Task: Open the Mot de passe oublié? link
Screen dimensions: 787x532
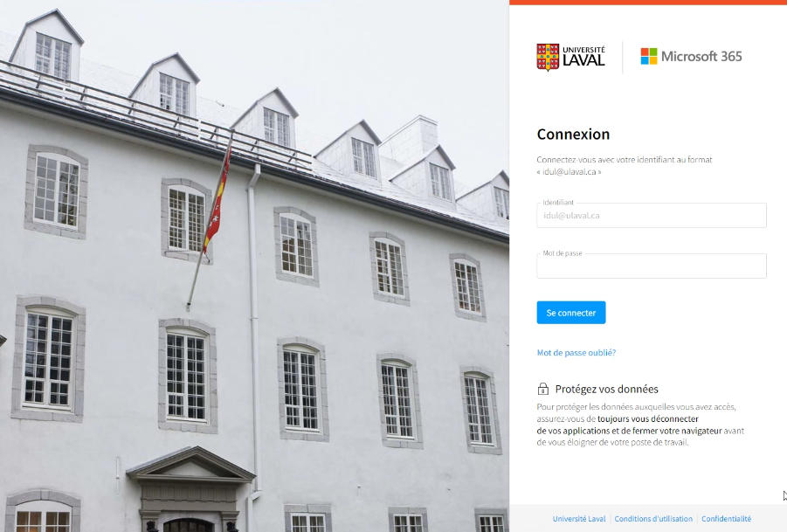Action: (576, 353)
